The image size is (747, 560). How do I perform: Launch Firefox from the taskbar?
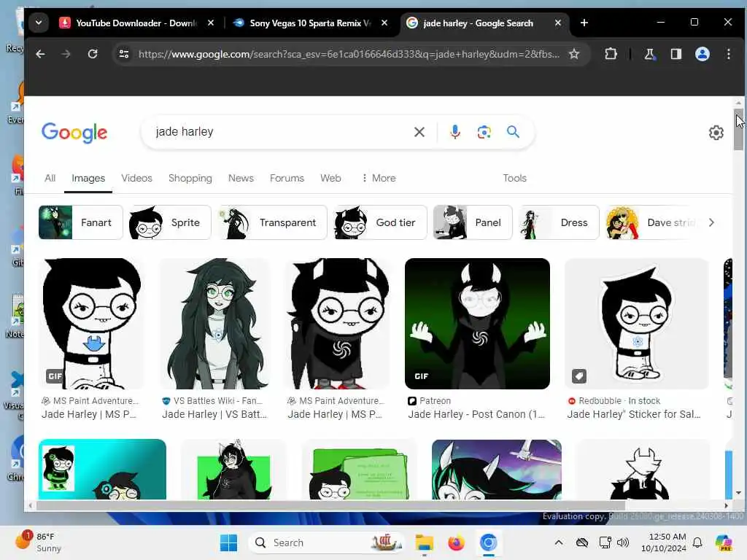[456, 542]
